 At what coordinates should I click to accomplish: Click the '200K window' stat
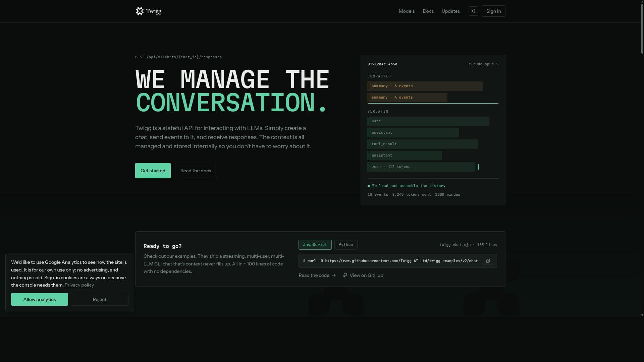coord(447,194)
